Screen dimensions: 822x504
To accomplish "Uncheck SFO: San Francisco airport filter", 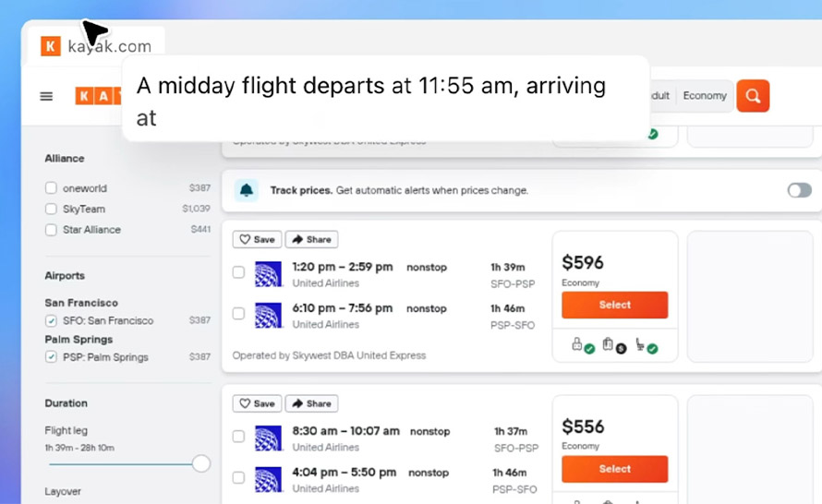I will (x=51, y=320).
